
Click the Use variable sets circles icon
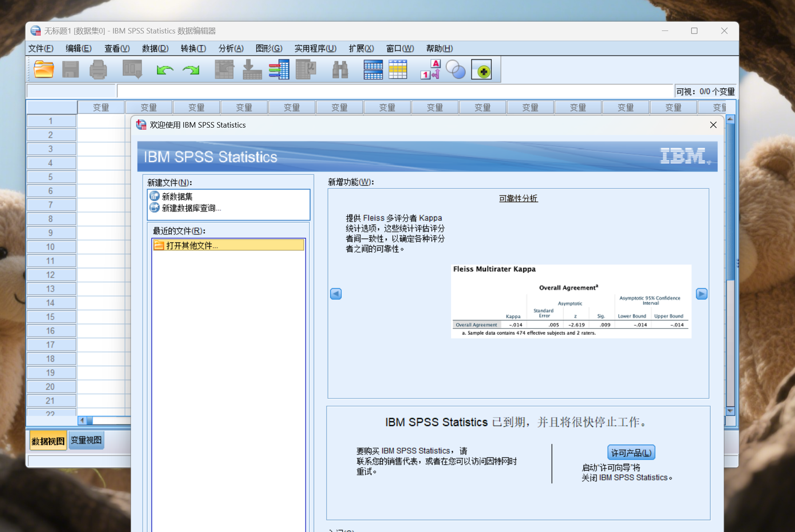[456, 70]
